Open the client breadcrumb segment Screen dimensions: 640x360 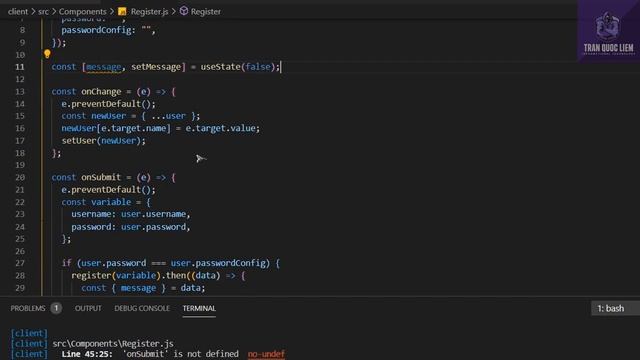pyautogui.click(x=18, y=11)
